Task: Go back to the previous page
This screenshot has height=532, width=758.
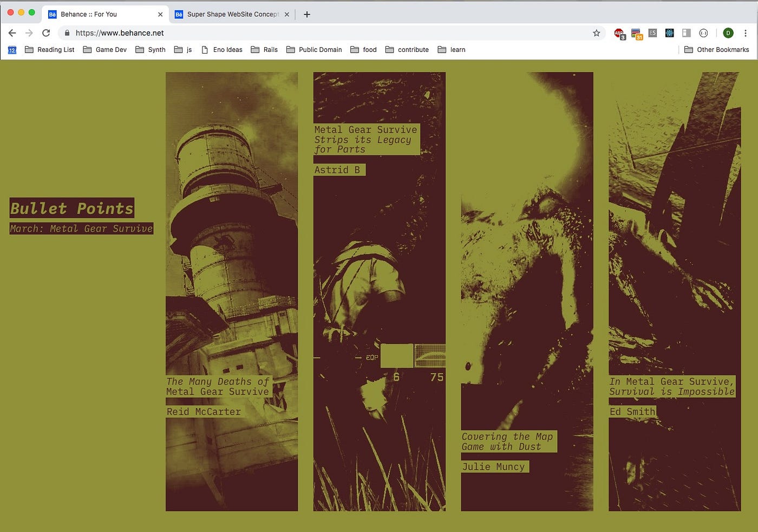Action: [x=12, y=33]
